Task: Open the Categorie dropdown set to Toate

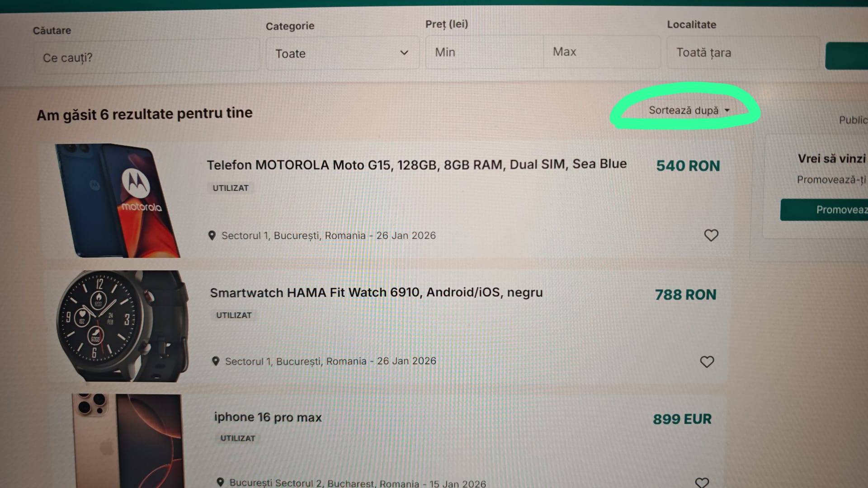Action: pyautogui.click(x=342, y=53)
